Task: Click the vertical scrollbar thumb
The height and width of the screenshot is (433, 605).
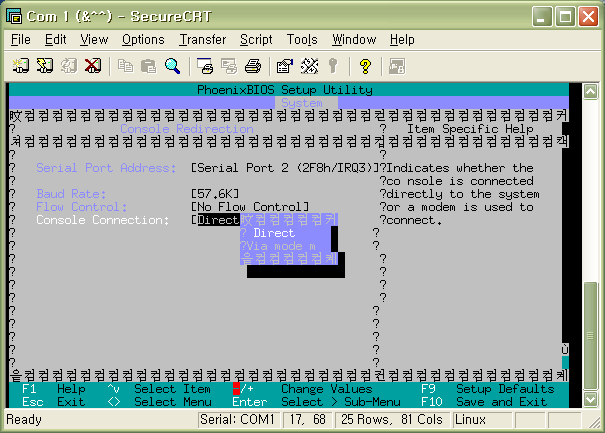Action: [x=590, y=336]
